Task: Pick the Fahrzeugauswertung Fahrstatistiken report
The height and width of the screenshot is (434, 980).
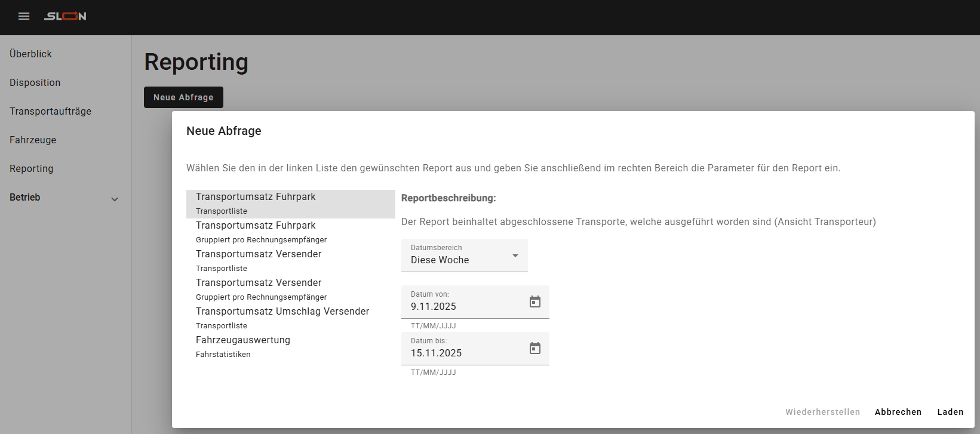Action: click(x=290, y=346)
